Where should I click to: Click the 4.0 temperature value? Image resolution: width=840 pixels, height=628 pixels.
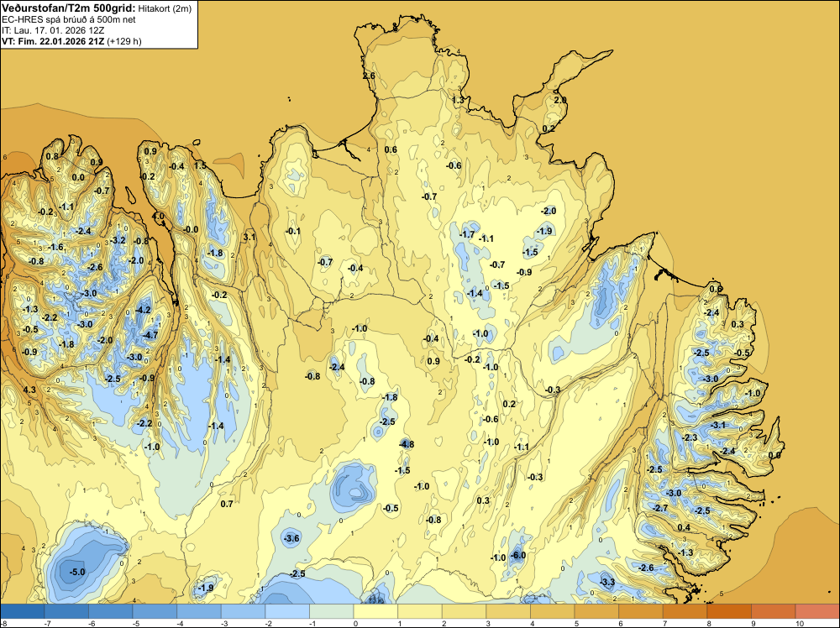coord(158,217)
